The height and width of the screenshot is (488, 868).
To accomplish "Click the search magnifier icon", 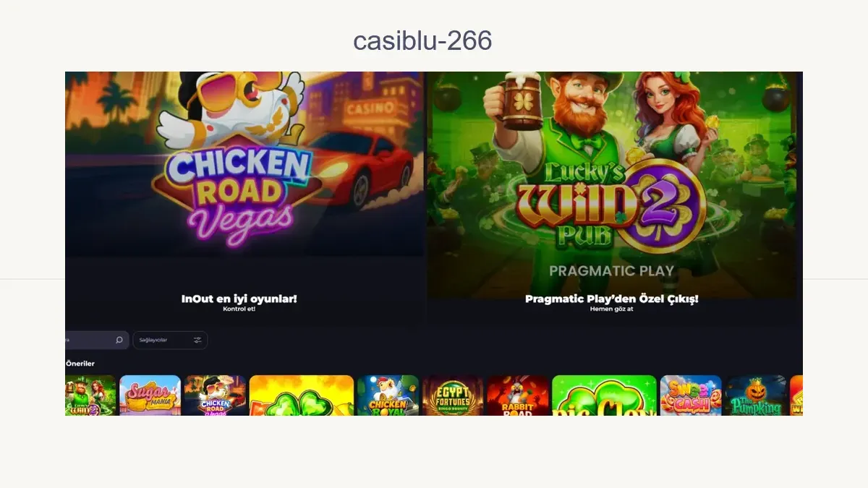I will tap(119, 340).
